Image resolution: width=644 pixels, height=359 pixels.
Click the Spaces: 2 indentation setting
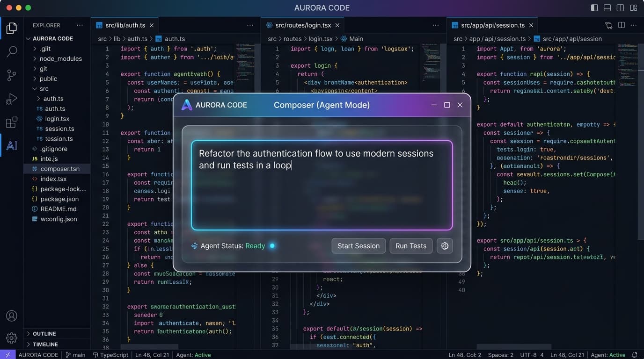click(x=501, y=355)
